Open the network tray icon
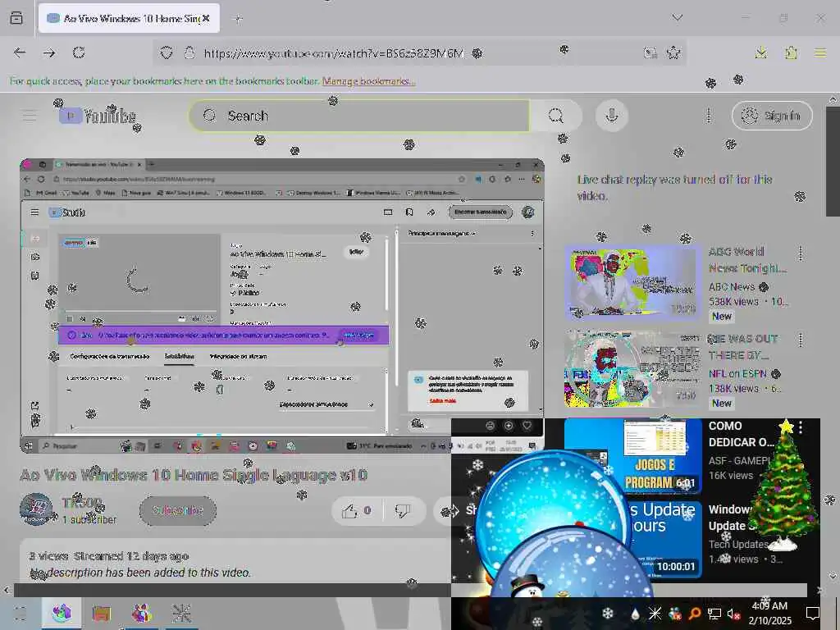Viewport: 840px width, 630px height. [714, 614]
